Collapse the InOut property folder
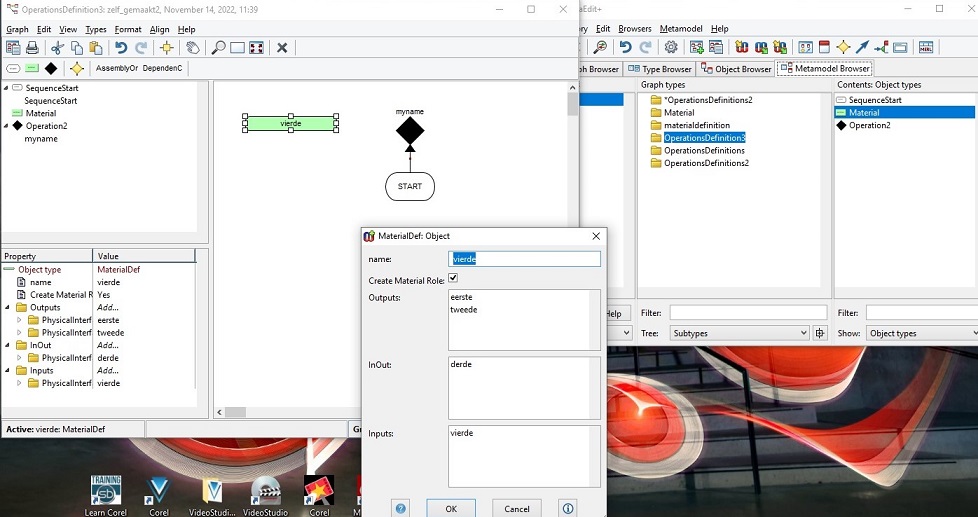The image size is (978, 517). click(x=8, y=345)
